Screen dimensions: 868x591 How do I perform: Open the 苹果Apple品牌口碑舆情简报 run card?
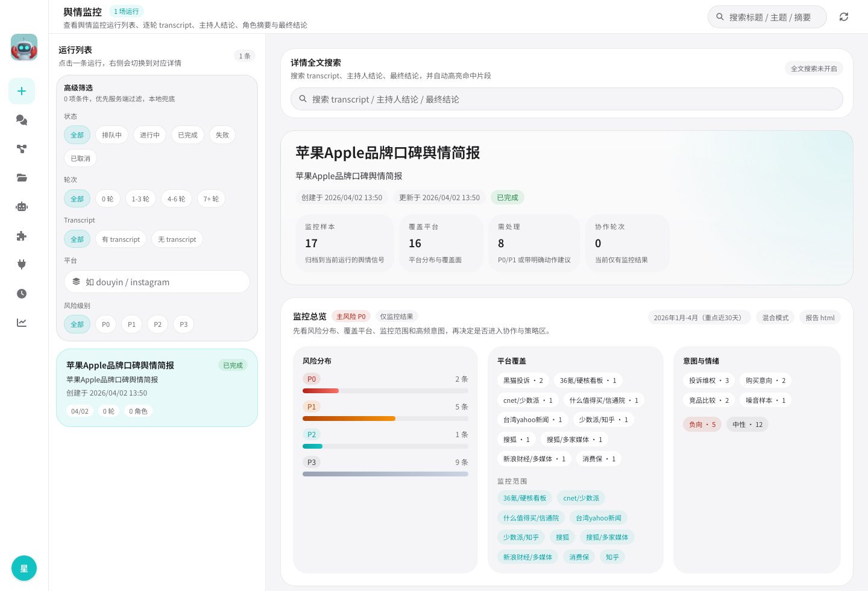click(x=157, y=388)
